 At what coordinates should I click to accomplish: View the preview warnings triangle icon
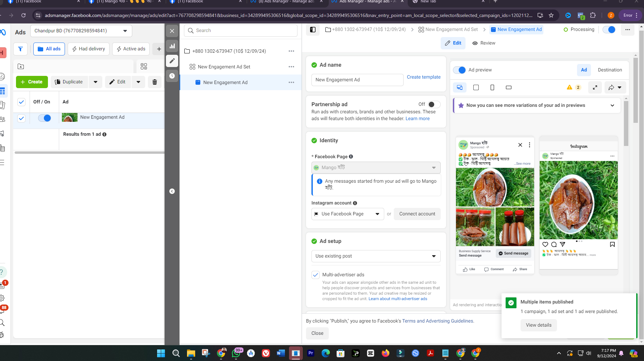point(570,87)
